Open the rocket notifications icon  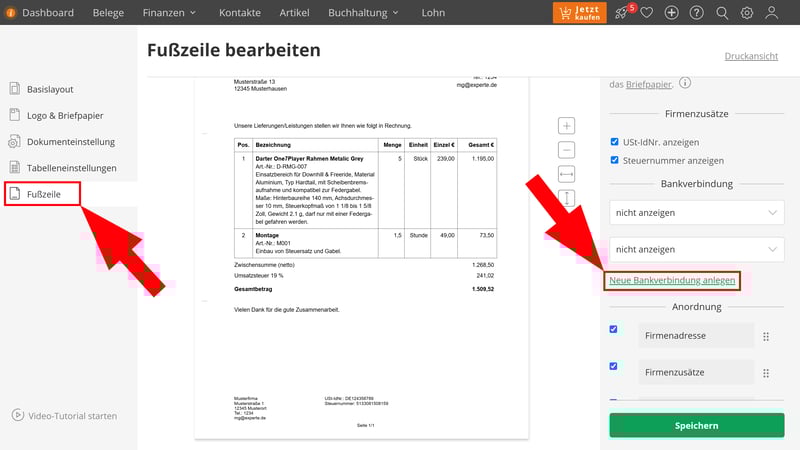(x=621, y=13)
